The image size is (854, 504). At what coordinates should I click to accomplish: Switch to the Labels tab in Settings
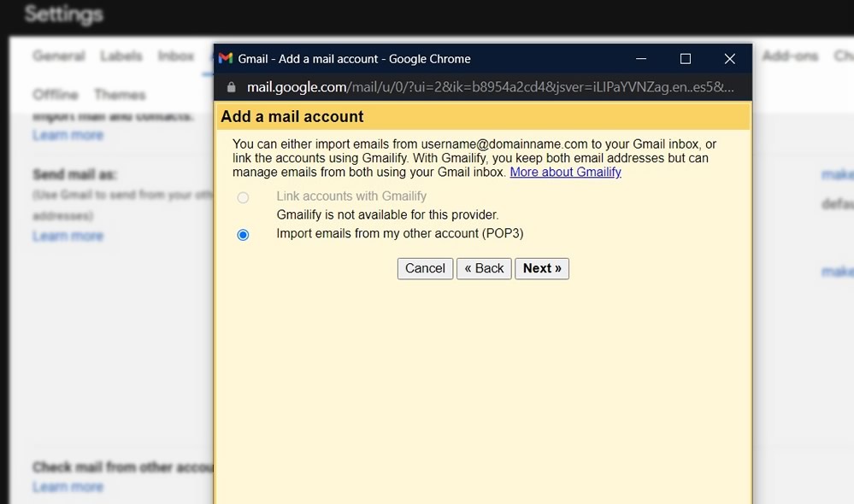click(121, 56)
